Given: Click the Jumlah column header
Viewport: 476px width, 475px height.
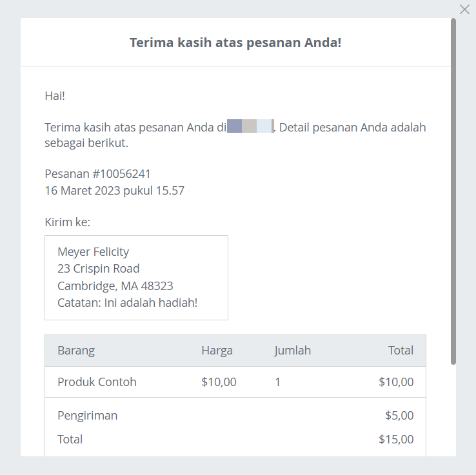Looking at the screenshot, I should point(293,351).
